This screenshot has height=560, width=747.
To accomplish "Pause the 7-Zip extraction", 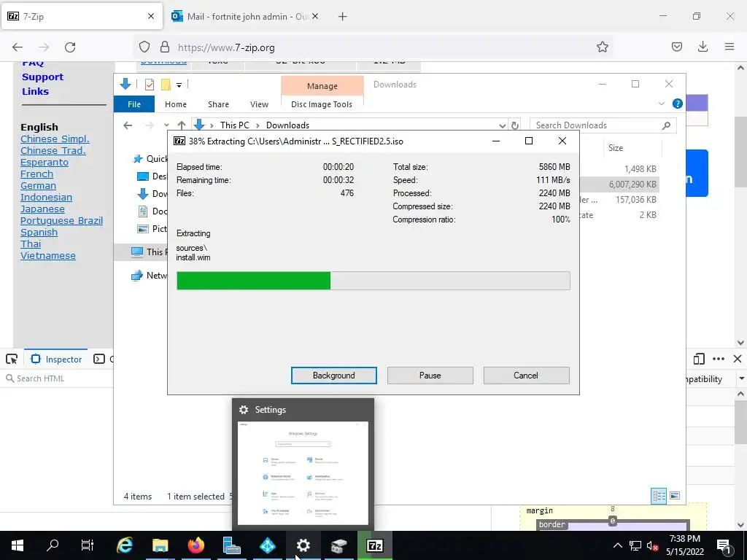I will pyautogui.click(x=430, y=376).
